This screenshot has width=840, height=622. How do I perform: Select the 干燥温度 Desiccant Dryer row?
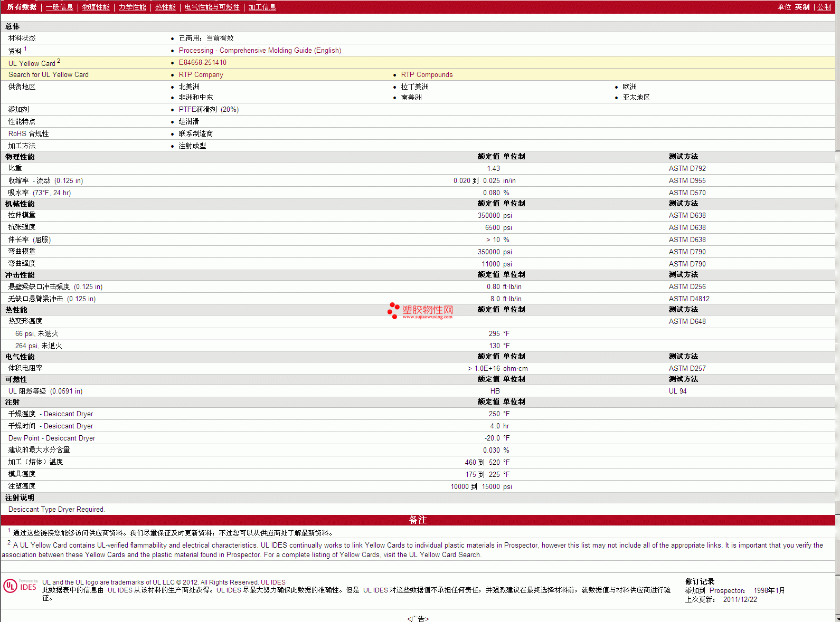coord(418,414)
